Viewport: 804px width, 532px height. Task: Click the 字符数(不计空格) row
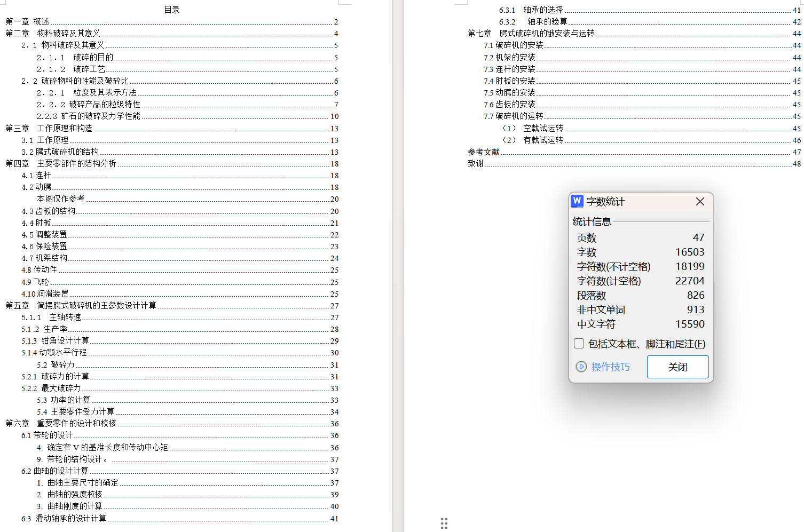point(641,266)
